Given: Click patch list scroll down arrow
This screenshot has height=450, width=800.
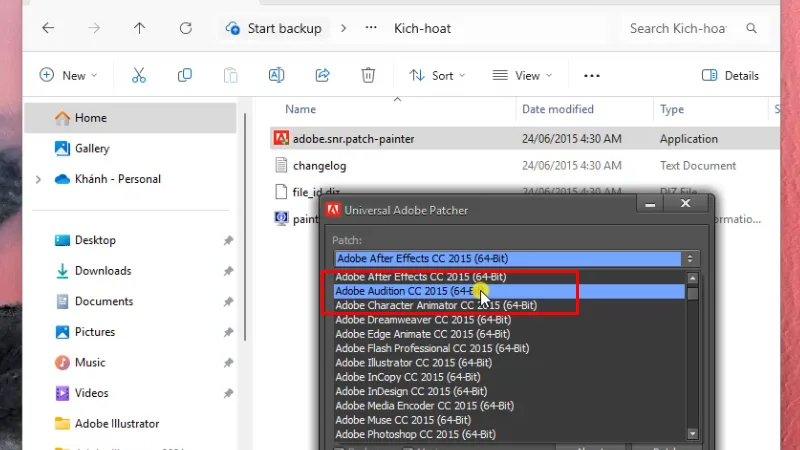Looking at the screenshot, I should click(x=692, y=434).
